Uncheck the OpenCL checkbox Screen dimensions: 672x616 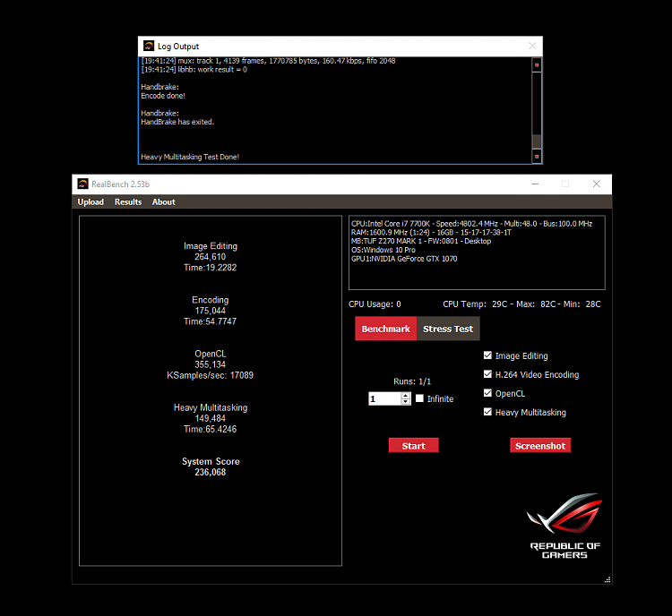click(x=487, y=393)
